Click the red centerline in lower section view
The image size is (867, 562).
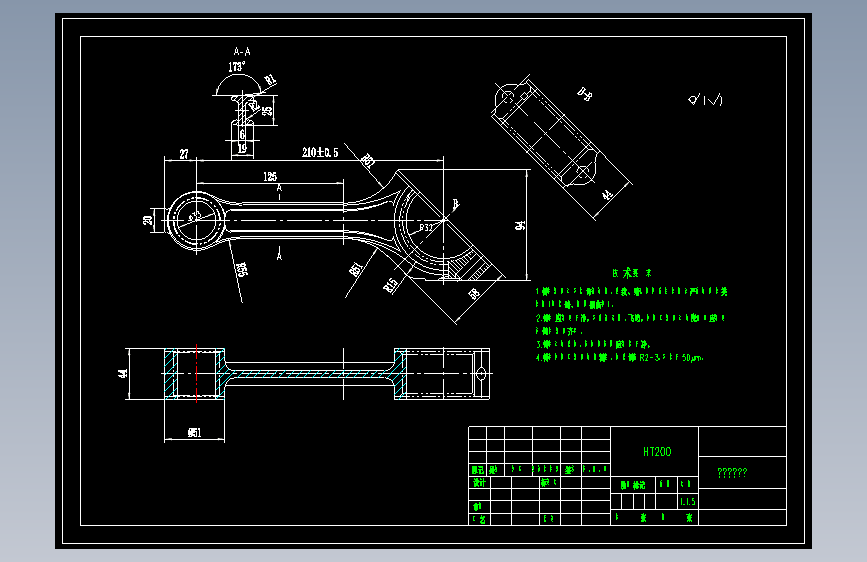click(197, 373)
